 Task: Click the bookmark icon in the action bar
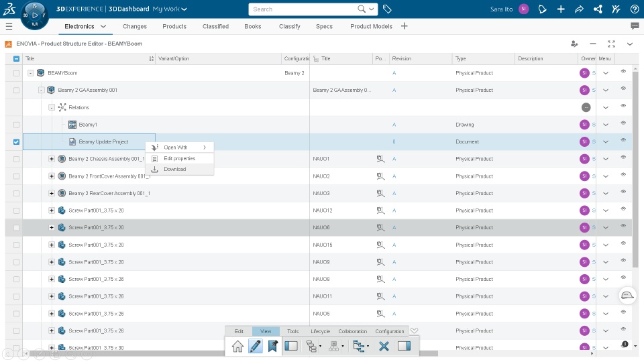[273, 347]
